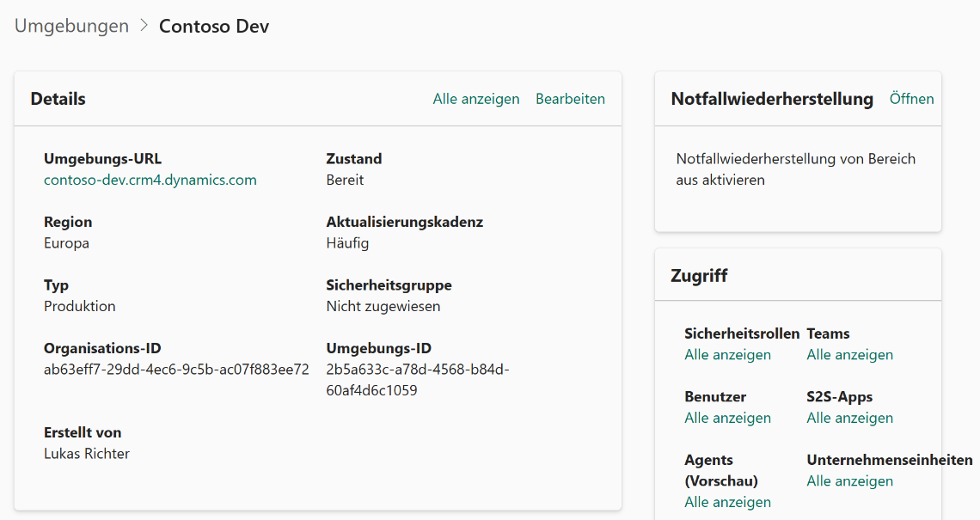Click the Organisations-ID label
This screenshot has width=980, height=520.
click(102, 348)
